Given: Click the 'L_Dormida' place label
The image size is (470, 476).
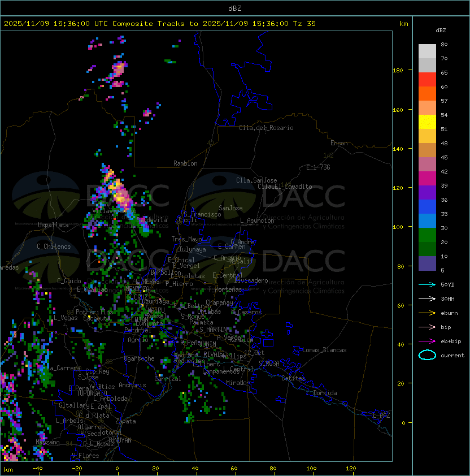Looking at the screenshot, I should (321, 393).
